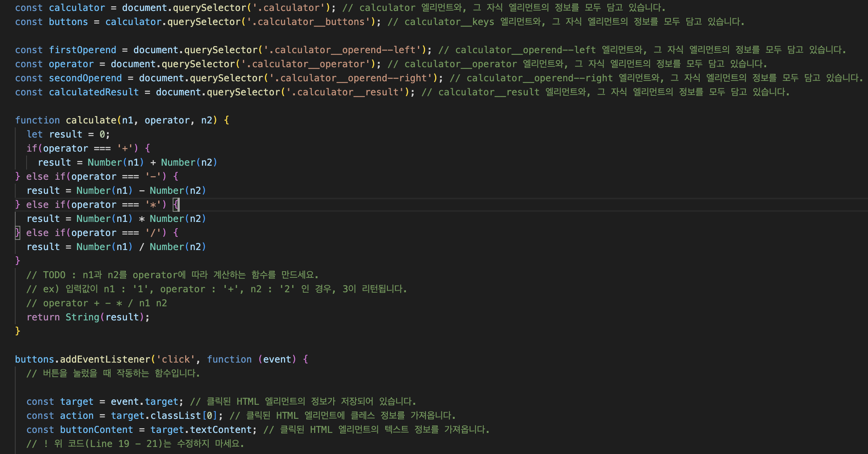Viewport: 868px width, 454px height.
Task: Click target.classList[0] expression
Action: pos(164,415)
